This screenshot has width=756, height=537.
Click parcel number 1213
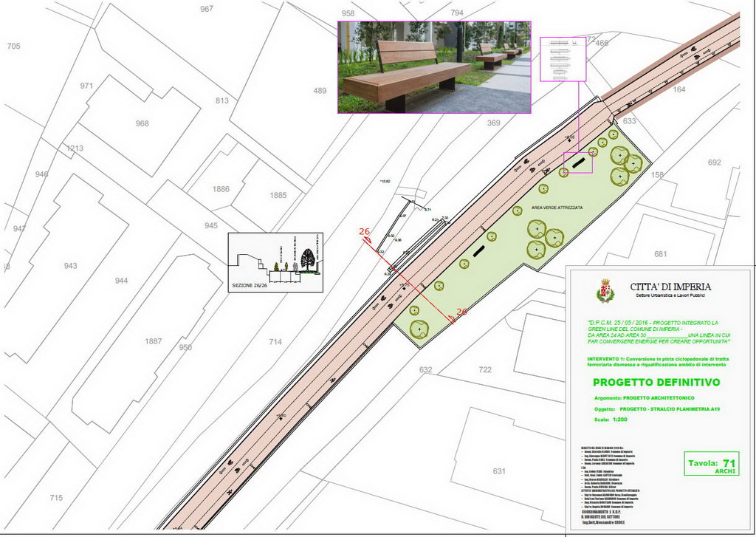(x=75, y=148)
